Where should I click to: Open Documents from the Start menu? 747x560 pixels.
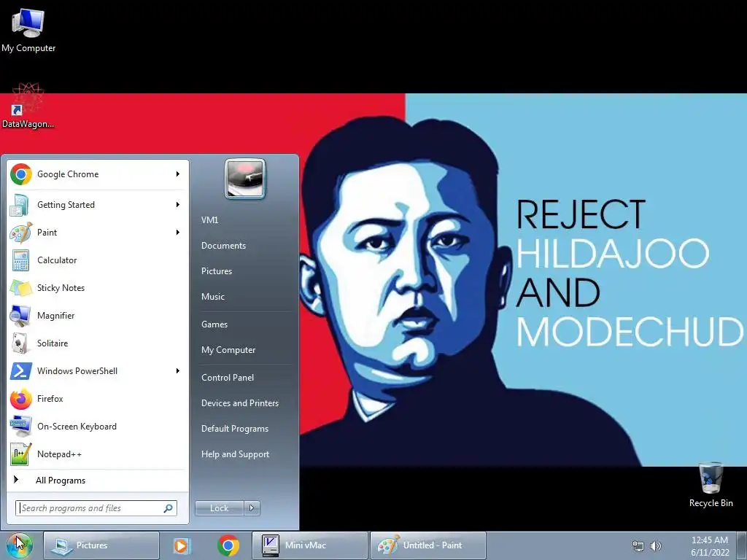click(223, 246)
